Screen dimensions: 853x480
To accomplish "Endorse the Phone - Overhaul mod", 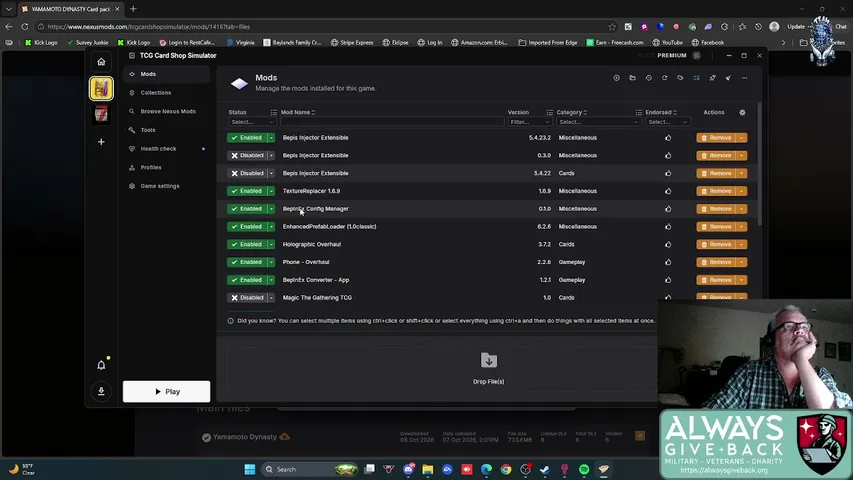I will (668, 262).
